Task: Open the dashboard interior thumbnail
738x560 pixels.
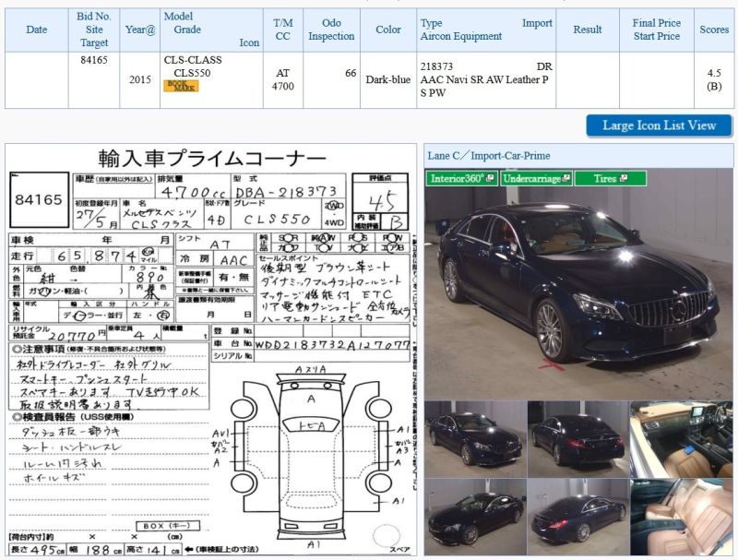Action: pyautogui.click(x=682, y=439)
